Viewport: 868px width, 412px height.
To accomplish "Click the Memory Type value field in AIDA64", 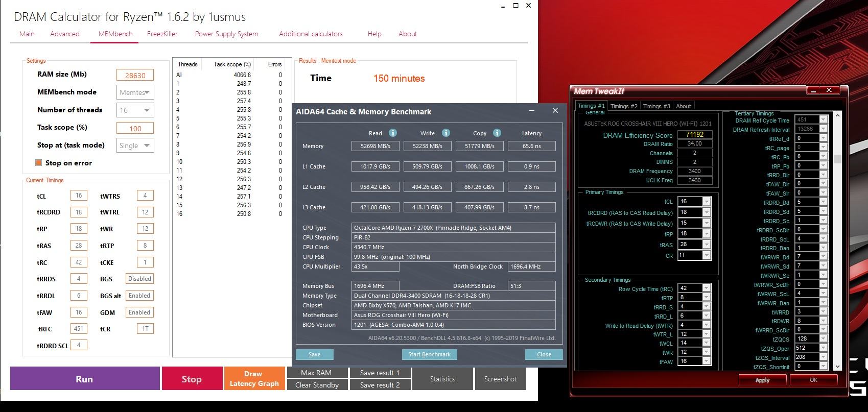I will pyautogui.click(x=454, y=296).
